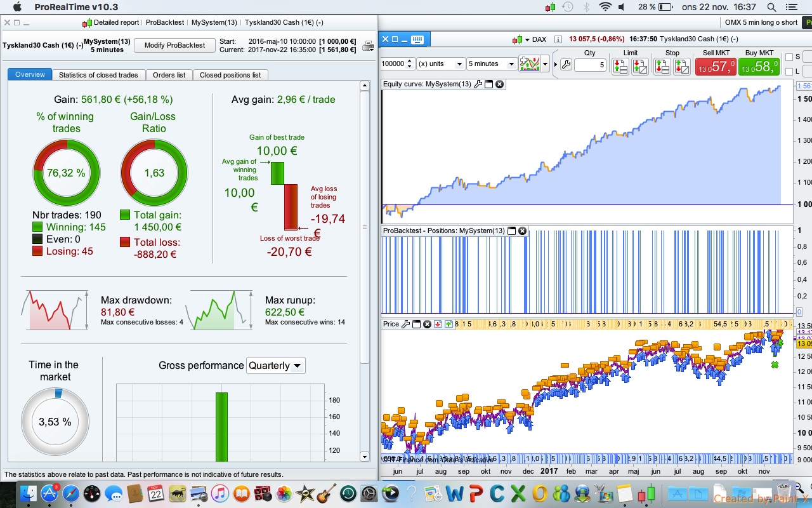Adjust the 100000 units stepper
The width and height of the screenshot is (812, 508).
[410, 63]
